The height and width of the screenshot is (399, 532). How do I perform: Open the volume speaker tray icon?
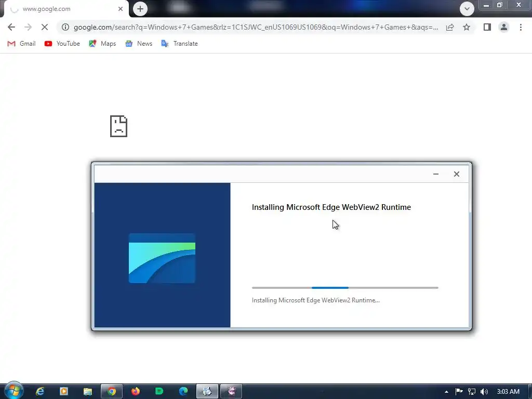[x=484, y=392]
